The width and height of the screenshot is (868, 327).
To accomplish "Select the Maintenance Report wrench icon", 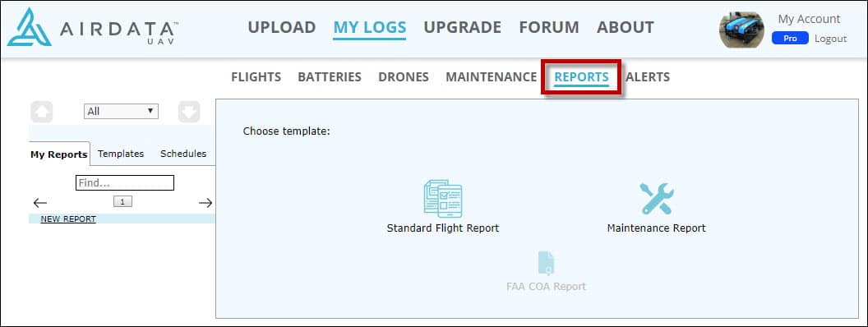I will (x=657, y=199).
